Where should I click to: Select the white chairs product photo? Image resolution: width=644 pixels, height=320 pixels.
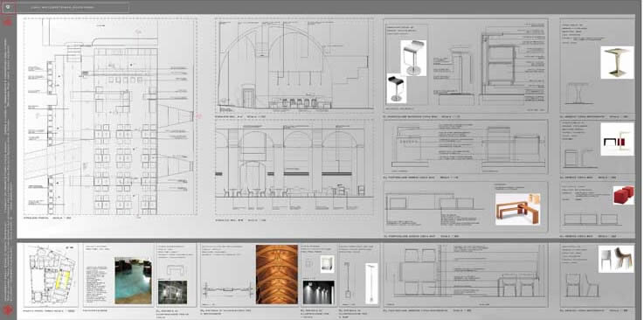pos(616,259)
